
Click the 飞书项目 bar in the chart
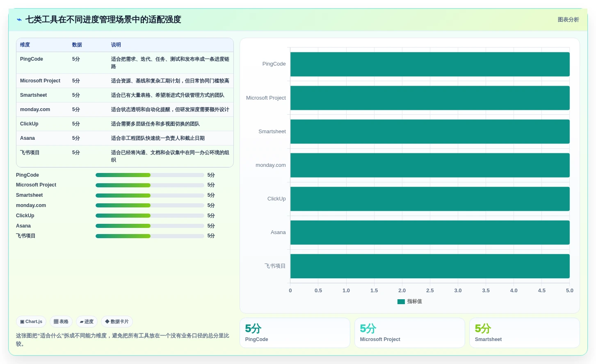point(430,266)
